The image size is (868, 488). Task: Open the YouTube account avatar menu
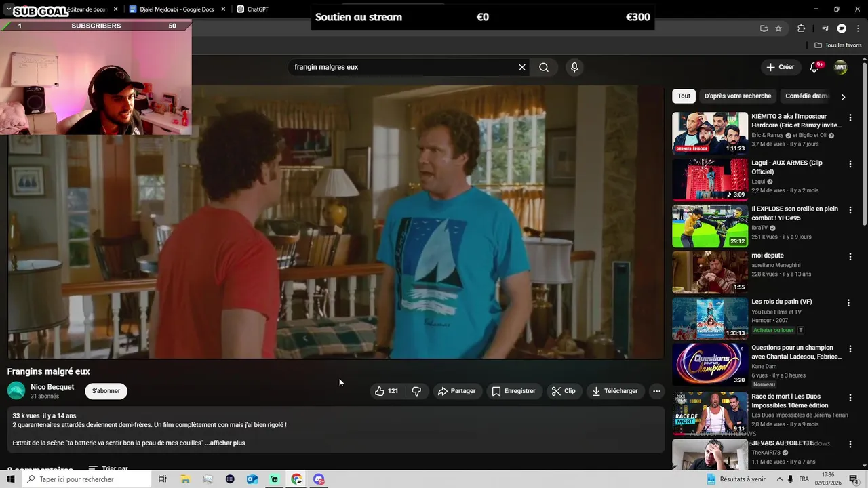(x=840, y=67)
